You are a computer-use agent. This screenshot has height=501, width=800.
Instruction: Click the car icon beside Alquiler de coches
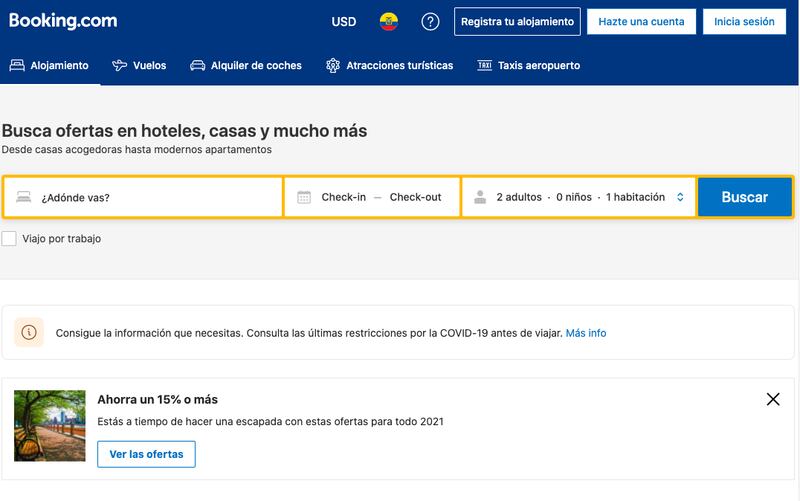197,65
